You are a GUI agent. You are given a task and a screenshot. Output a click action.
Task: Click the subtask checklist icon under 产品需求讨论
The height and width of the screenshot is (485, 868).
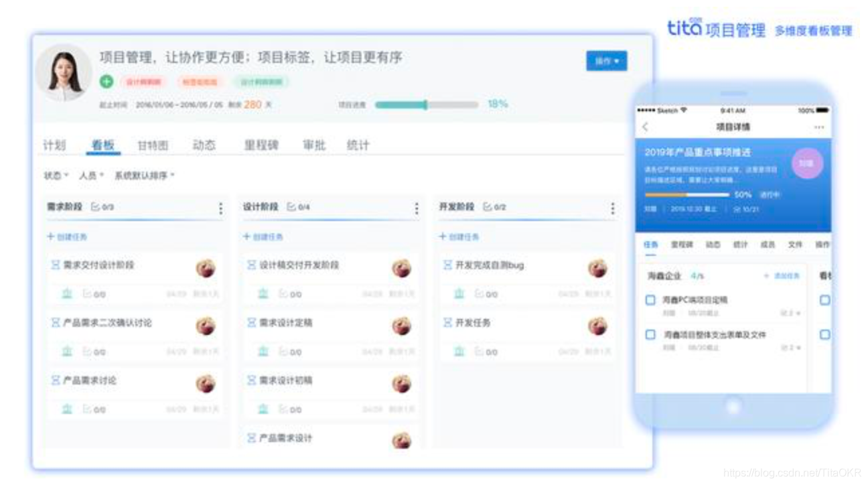click(86, 409)
